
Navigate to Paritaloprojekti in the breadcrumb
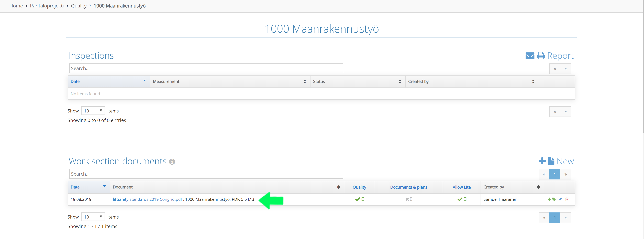coord(47,6)
